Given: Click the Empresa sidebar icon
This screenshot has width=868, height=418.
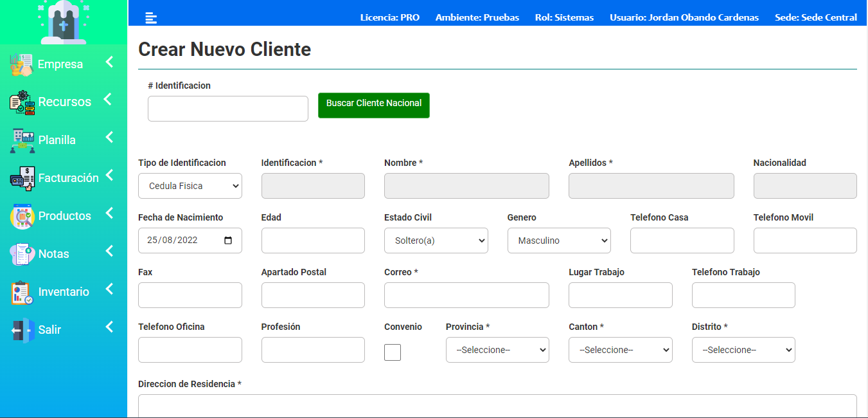Looking at the screenshot, I should point(21,65).
